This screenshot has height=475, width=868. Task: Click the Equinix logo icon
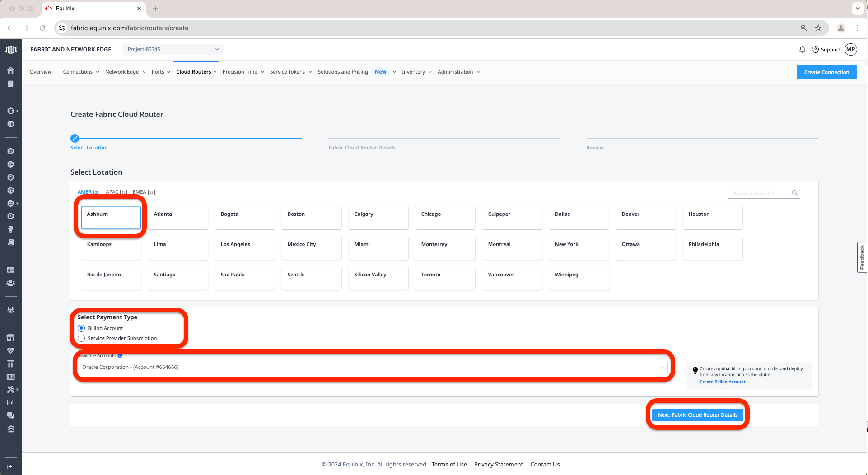10,50
